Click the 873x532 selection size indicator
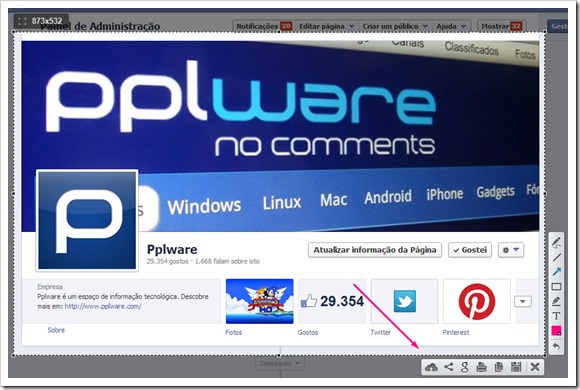Screen dimensions: 580x390 (x=41, y=21)
